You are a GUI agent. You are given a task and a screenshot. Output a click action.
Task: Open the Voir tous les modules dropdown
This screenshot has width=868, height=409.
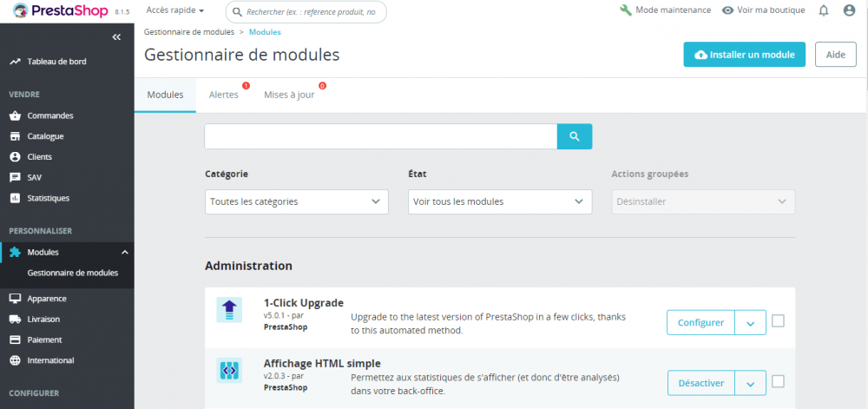coord(500,202)
